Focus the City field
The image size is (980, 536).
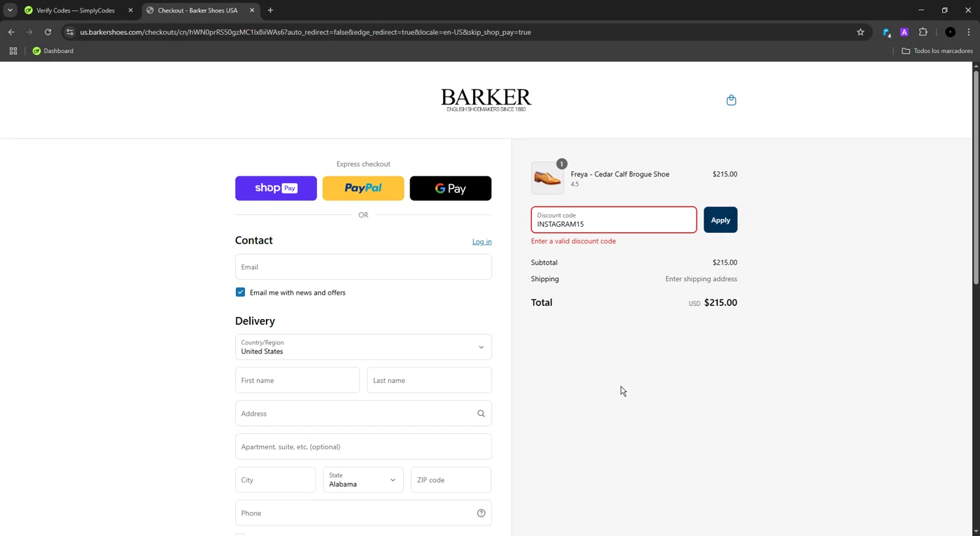(275, 480)
